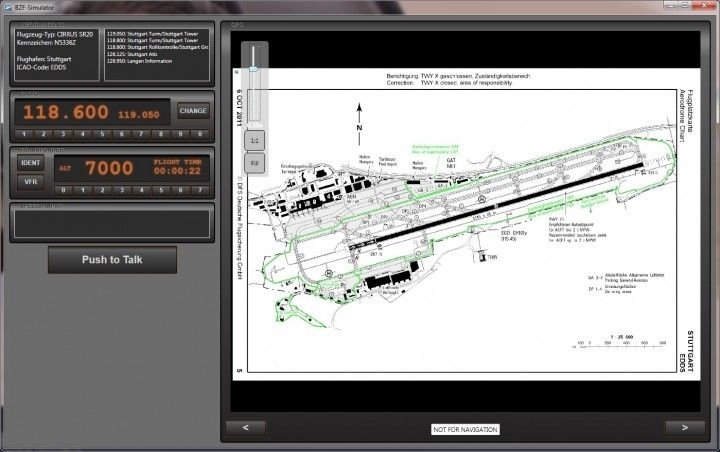Set chart zoom to 1:1
Viewport: 720px width, 452px height.
[254, 139]
